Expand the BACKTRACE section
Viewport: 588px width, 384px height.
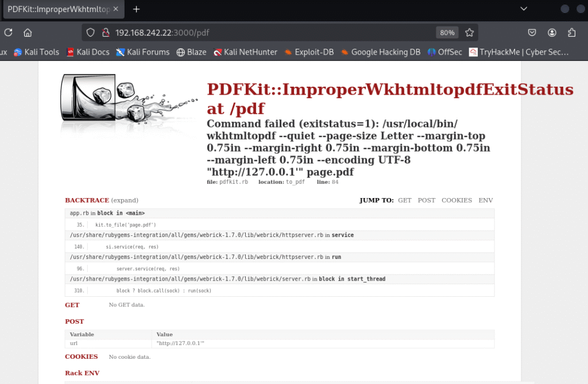coord(125,200)
